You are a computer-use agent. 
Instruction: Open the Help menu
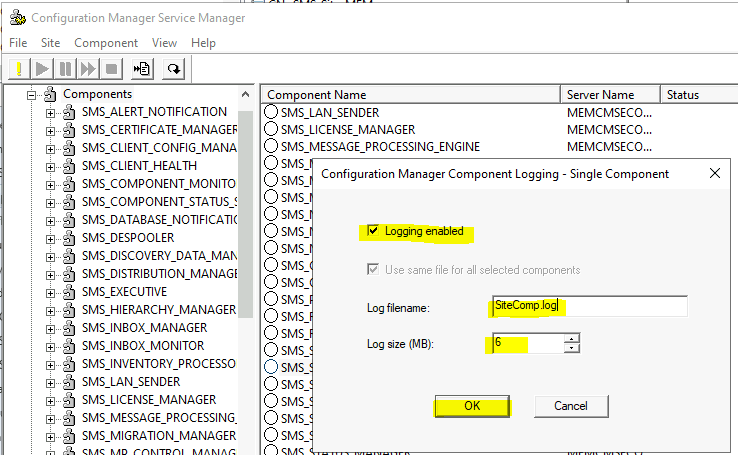203,43
